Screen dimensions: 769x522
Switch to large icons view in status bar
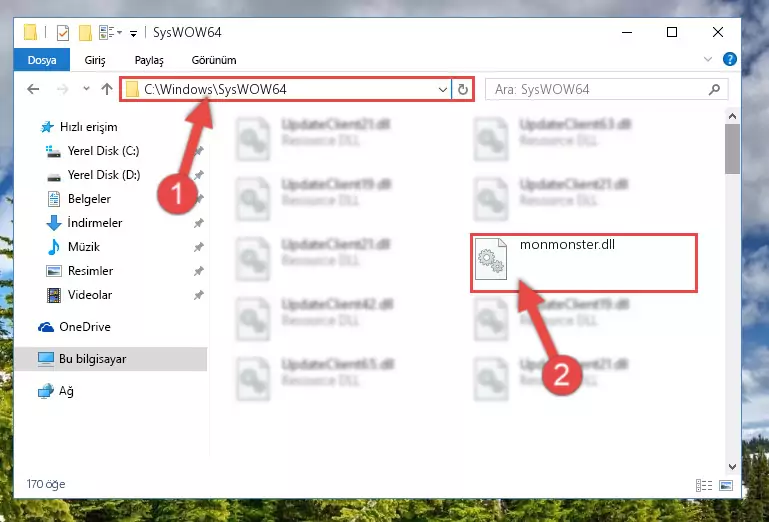[x=726, y=485]
